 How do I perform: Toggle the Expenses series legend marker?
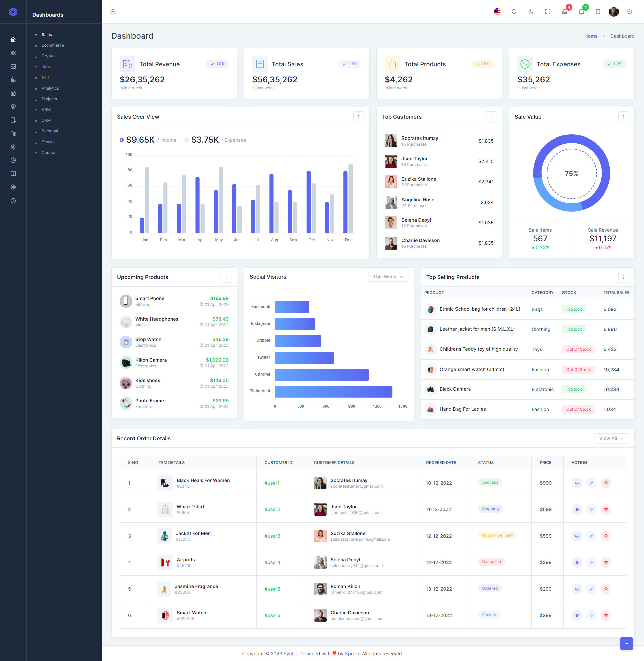[186, 140]
